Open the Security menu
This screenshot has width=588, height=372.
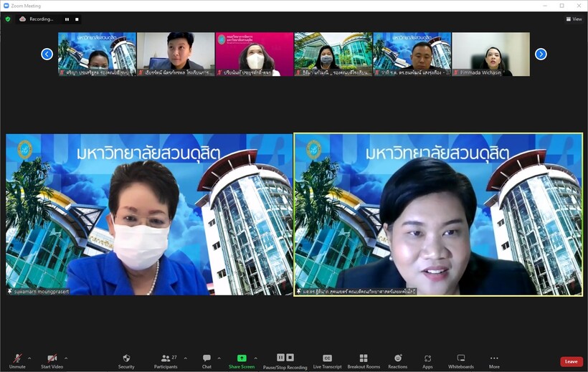(126, 361)
